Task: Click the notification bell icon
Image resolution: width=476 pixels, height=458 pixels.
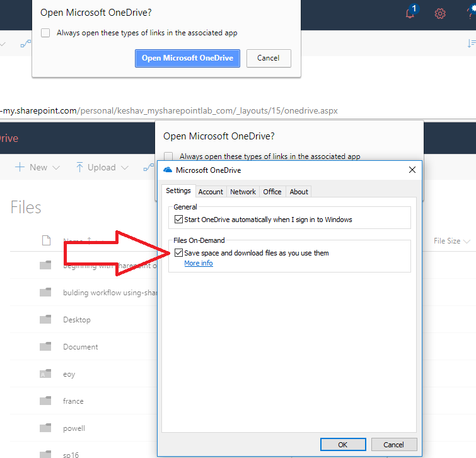Action: pos(410,13)
